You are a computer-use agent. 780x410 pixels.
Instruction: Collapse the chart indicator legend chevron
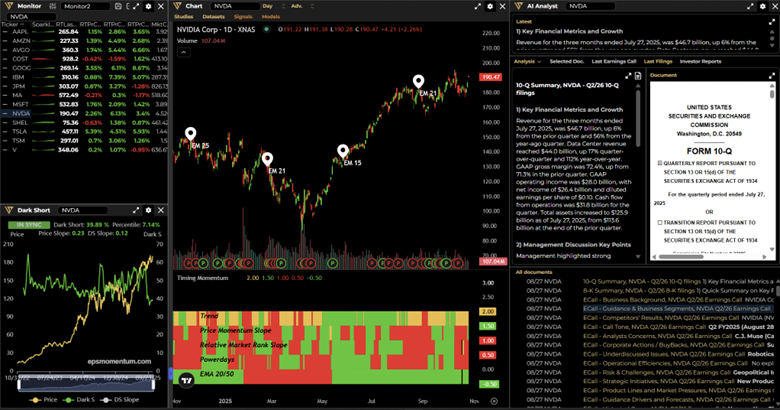(x=184, y=52)
